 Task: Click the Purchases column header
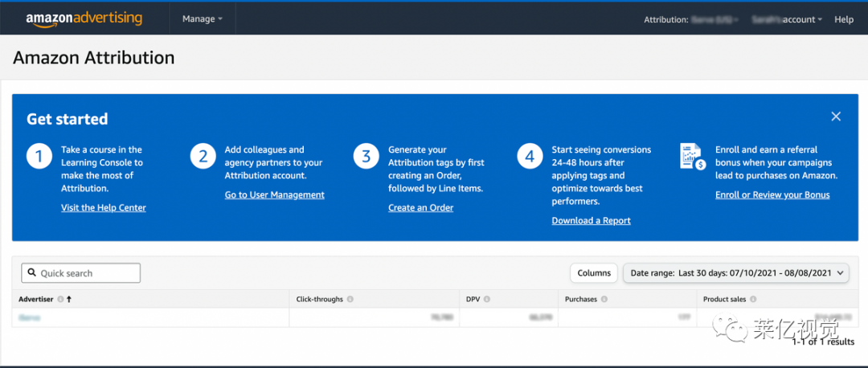[x=581, y=300]
